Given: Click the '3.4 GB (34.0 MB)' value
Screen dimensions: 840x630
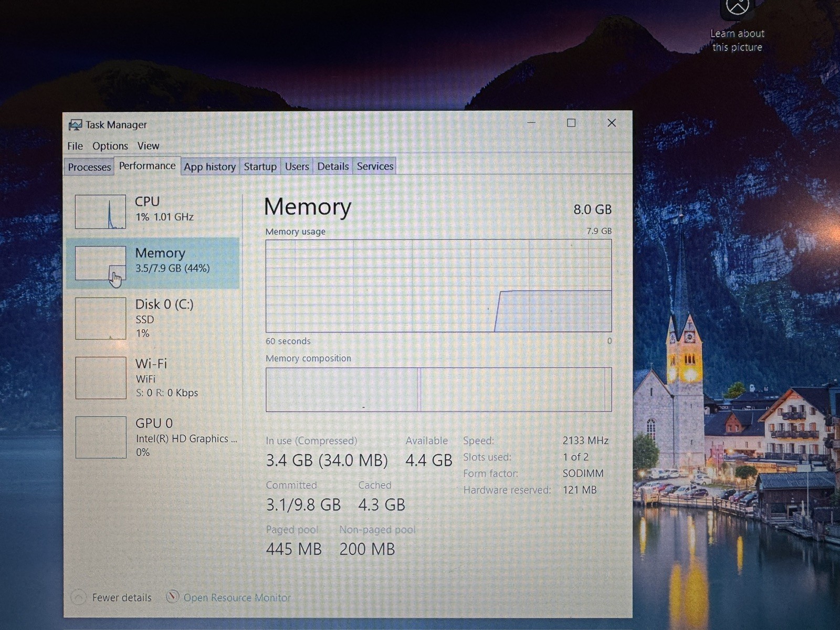Looking at the screenshot, I should (327, 460).
